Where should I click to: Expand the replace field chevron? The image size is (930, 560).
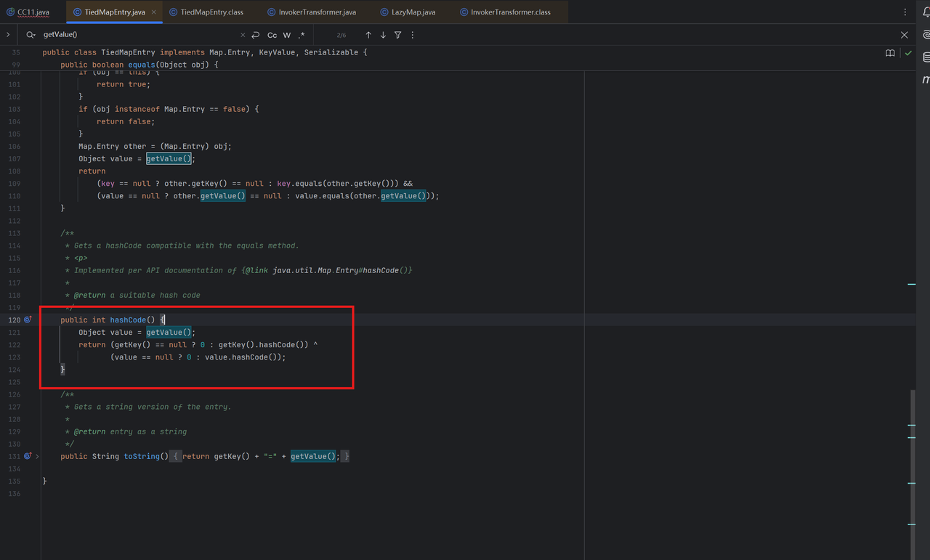point(8,35)
